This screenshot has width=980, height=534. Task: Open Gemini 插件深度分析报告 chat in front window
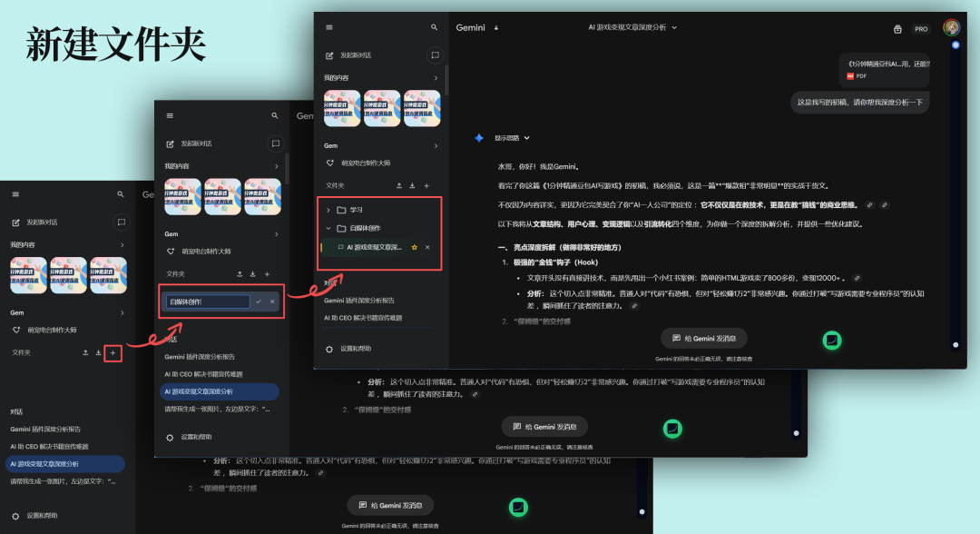pyautogui.click(x=358, y=301)
